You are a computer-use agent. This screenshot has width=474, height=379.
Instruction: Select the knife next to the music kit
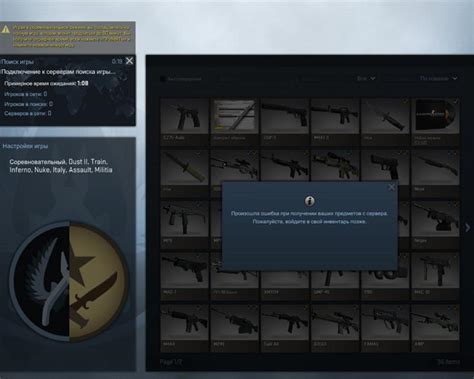pos(385,121)
